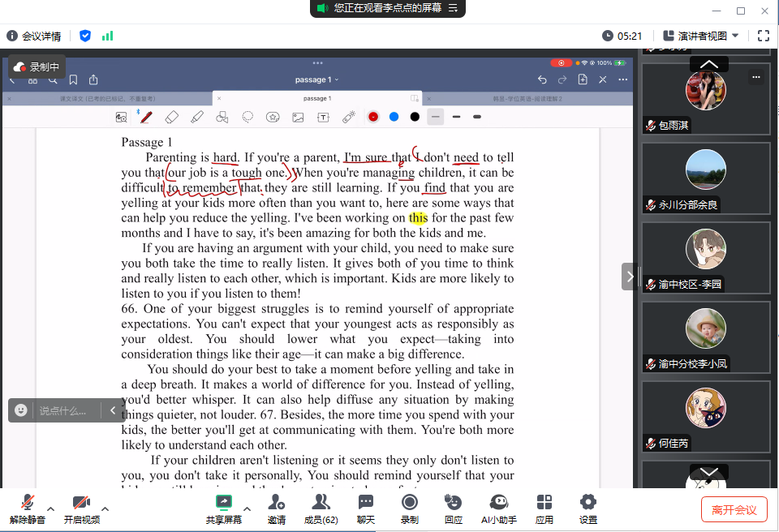The height and width of the screenshot is (532, 779).
Task: Open the apps icon
Action: pyautogui.click(x=544, y=508)
